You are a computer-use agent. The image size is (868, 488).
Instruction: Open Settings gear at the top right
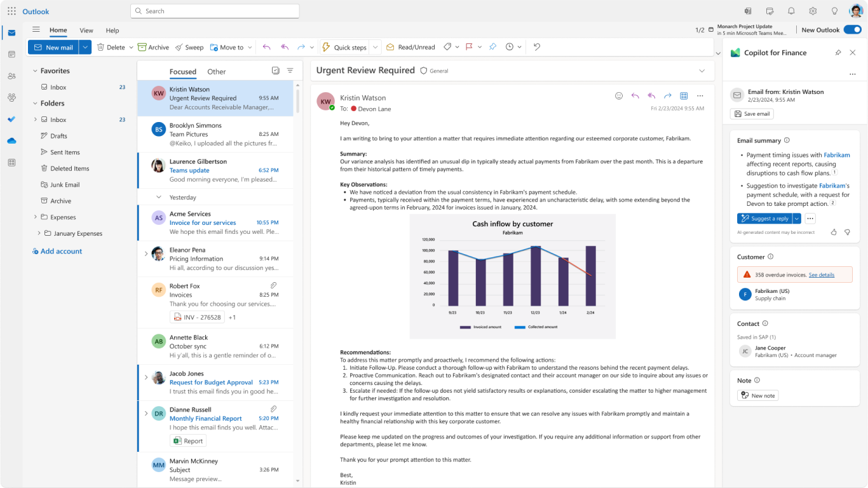click(x=813, y=11)
